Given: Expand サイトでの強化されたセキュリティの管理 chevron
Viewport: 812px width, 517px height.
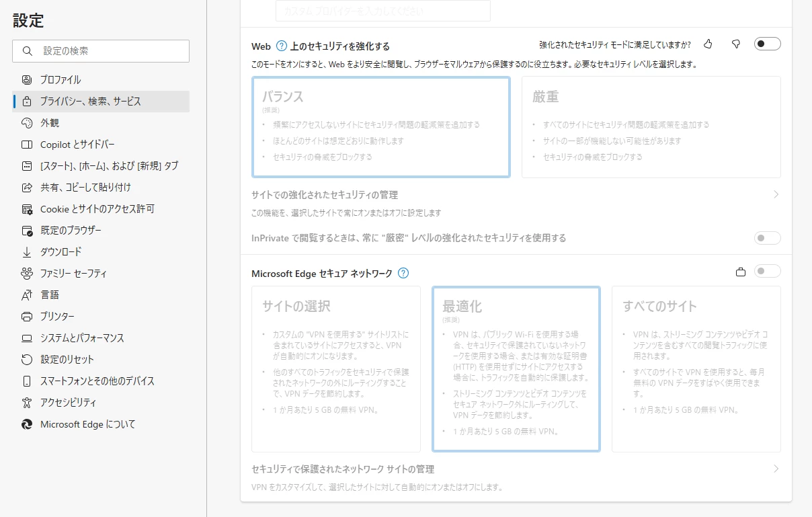Looking at the screenshot, I should point(776,195).
